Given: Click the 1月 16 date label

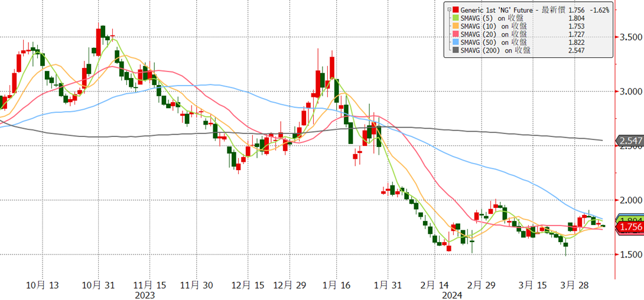Looking at the screenshot, I should tap(337, 285).
